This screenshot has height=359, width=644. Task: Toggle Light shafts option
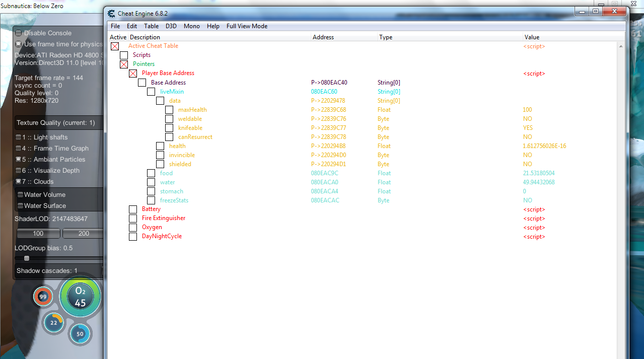(19, 137)
